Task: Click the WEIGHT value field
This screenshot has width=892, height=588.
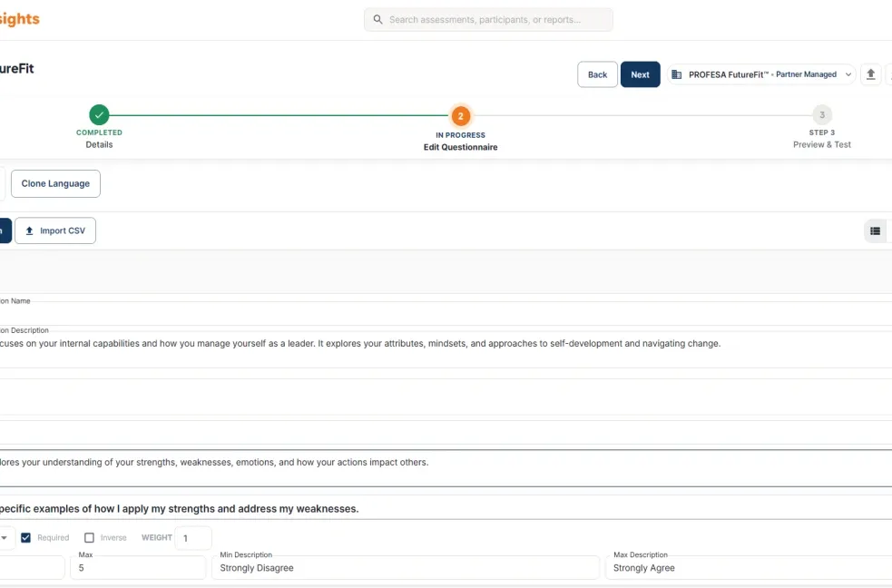Action: [x=193, y=538]
